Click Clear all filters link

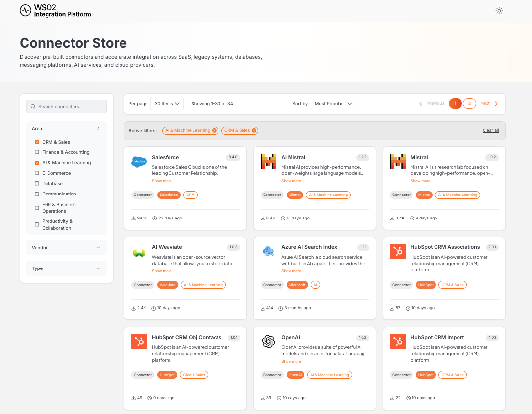[x=490, y=131]
